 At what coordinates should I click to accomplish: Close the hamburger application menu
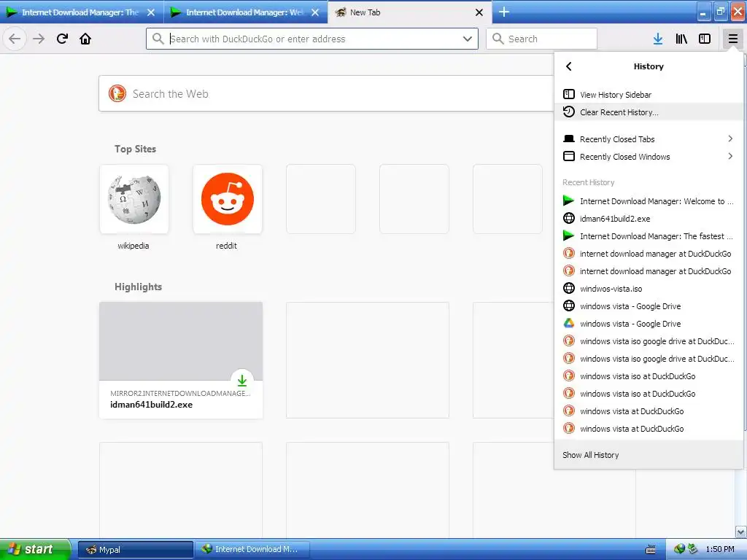732,39
